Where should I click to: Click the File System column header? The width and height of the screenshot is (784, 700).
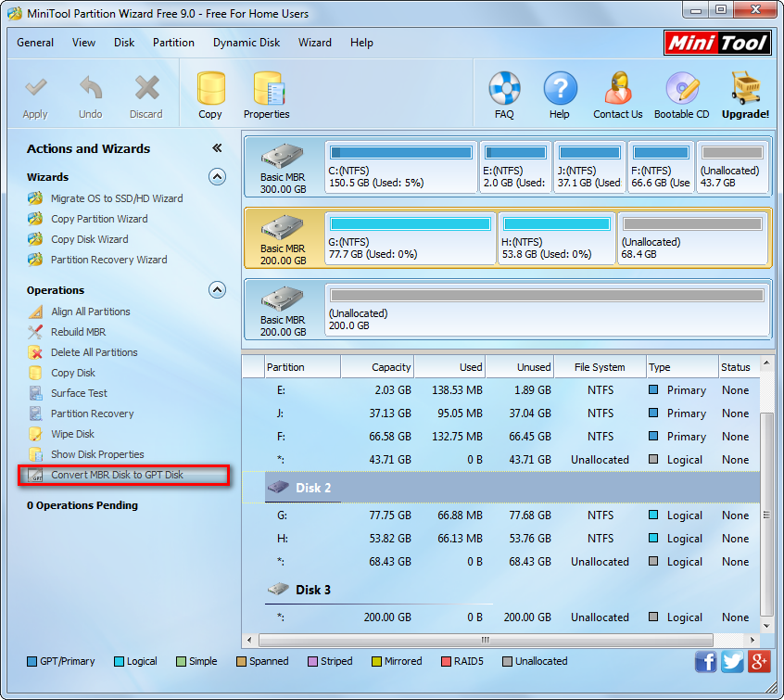coord(600,367)
